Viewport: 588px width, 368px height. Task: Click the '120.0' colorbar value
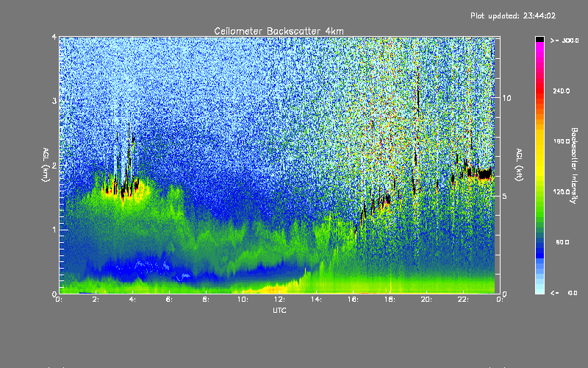(562, 192)
